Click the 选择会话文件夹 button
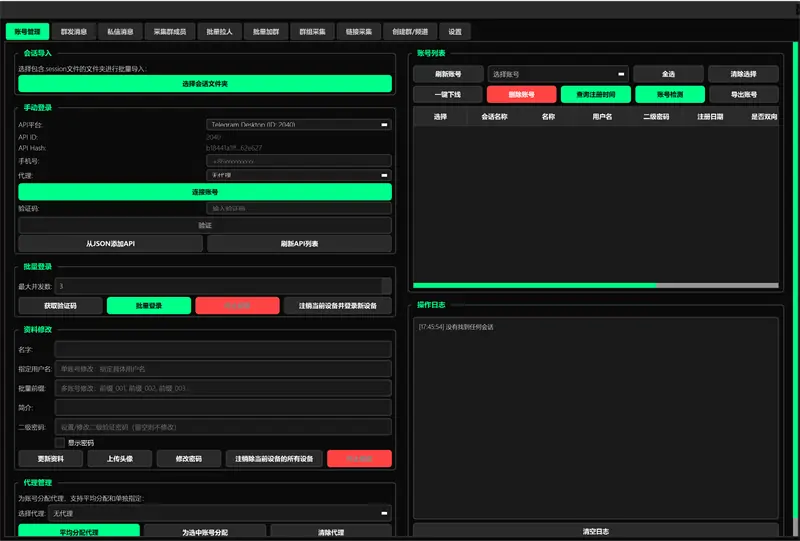Image resolution: width=800 pixels, height=541 pixels. pyautogui.click(x=205, y=84)
